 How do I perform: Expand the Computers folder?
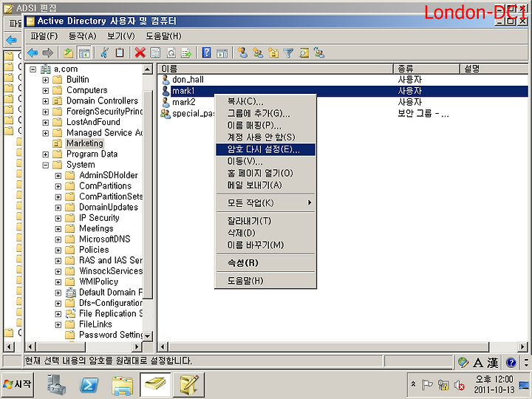pos(46,91)
